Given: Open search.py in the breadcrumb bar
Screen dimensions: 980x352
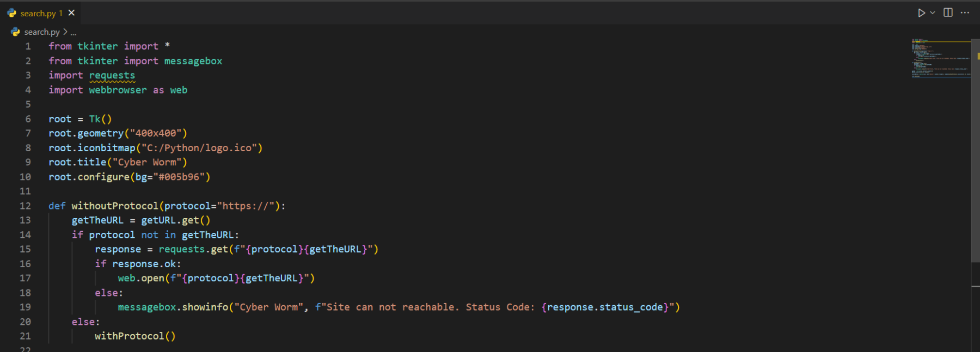Looking at the screenshot, I should [42, 32].
